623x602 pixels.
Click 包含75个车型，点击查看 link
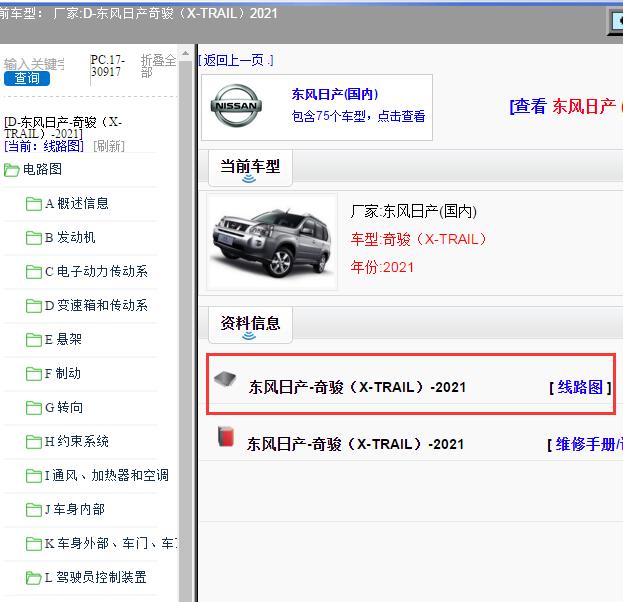(x=358, y=116)
